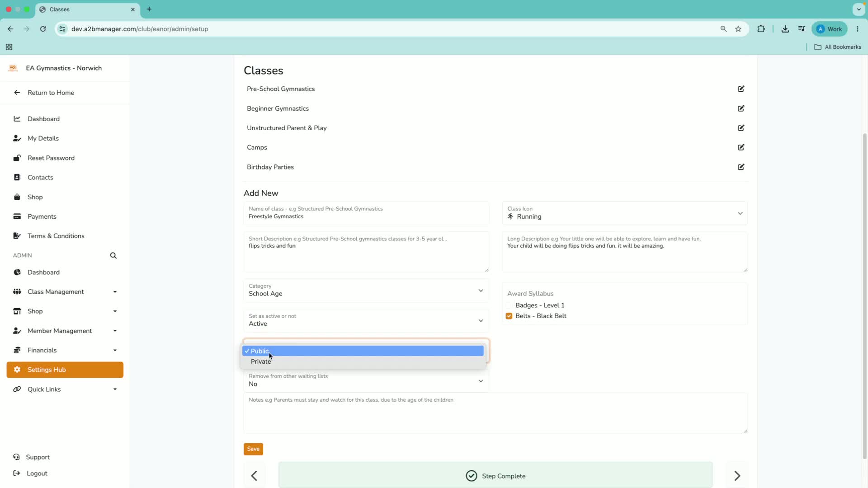Edit the Pre-School Gymnastics class

[x=741, y=89]
